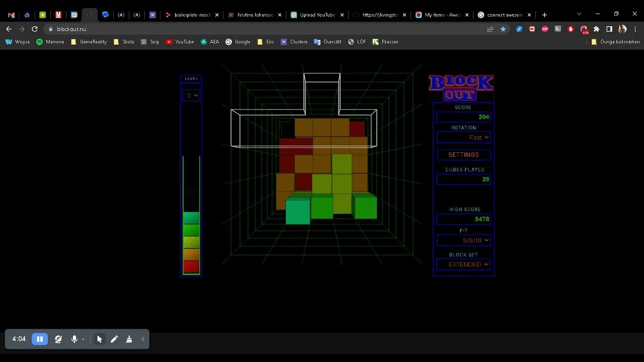
Task: Open the Level selector dropdown
Action: [191, 96]
